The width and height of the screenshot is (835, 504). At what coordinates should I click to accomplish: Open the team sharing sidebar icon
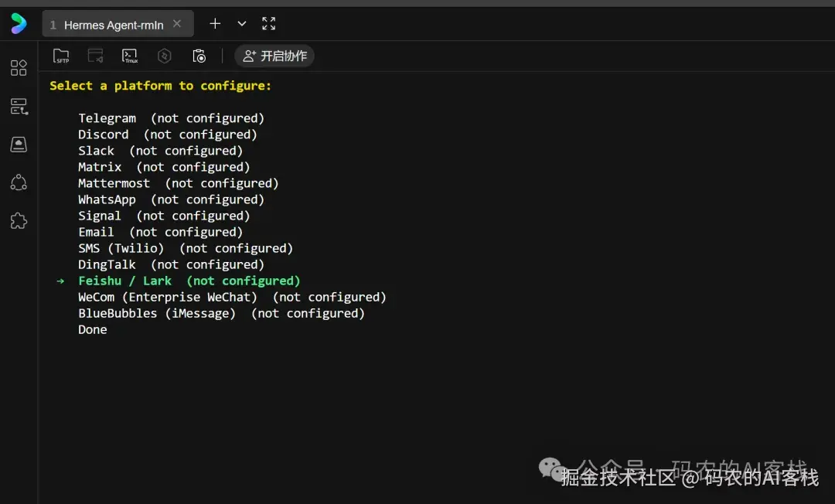19,182
